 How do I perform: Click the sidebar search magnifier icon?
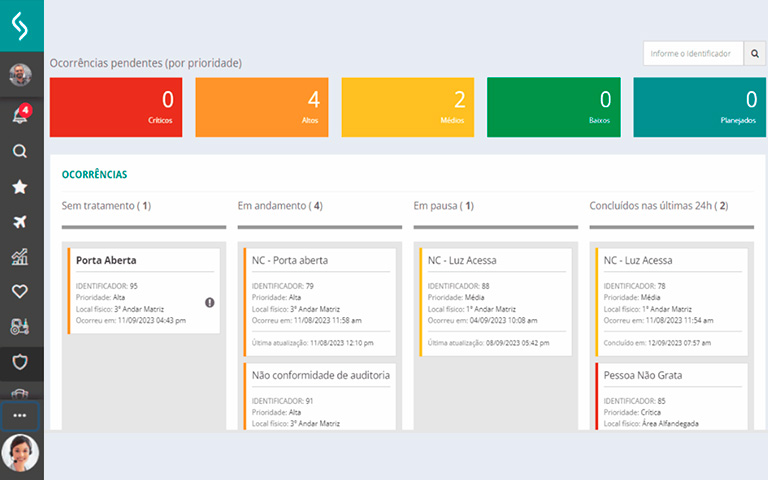[x=20, y=151]
